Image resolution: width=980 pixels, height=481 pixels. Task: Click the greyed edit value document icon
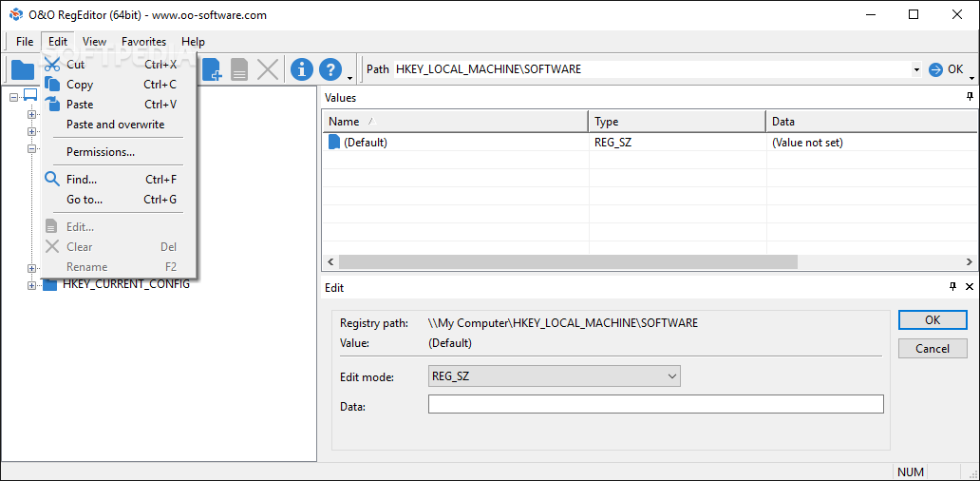point(239,69)
